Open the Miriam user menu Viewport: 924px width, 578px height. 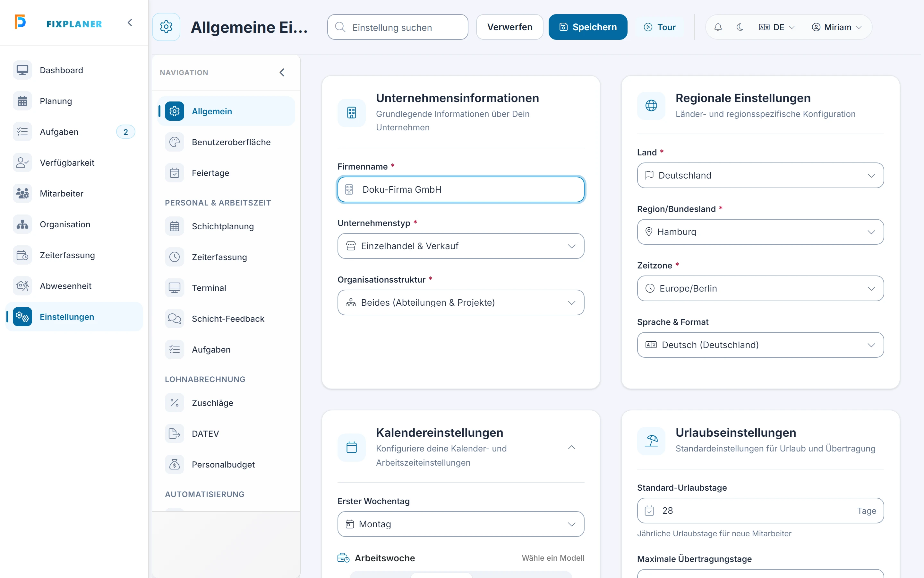click(x=836, y=27)
